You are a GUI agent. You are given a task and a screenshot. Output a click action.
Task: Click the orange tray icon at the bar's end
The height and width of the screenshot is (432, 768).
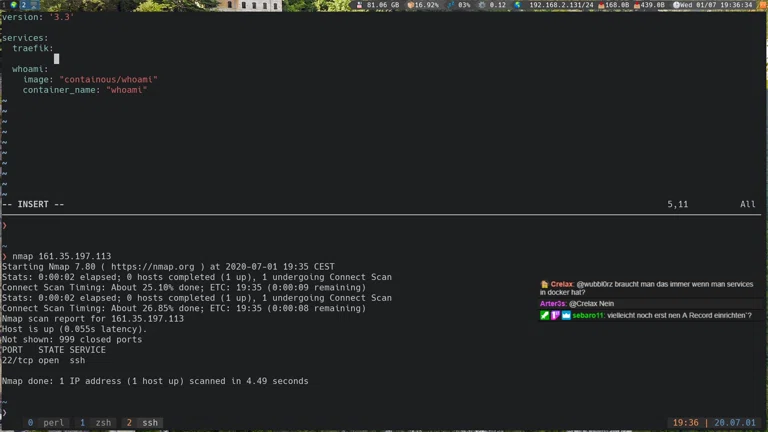pyautogui.click(x=763, y=5)
